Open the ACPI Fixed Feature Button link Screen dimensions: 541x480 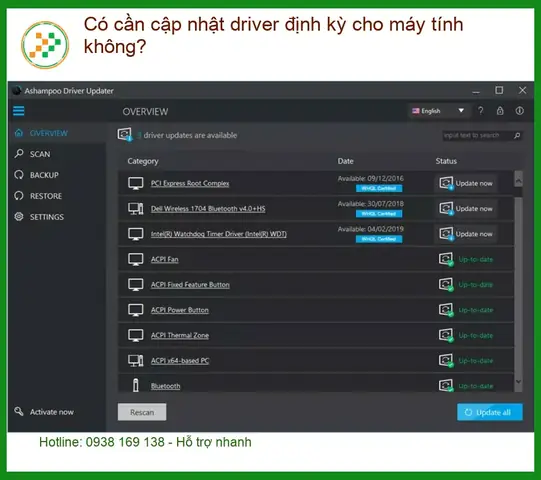tap(190, 285)
